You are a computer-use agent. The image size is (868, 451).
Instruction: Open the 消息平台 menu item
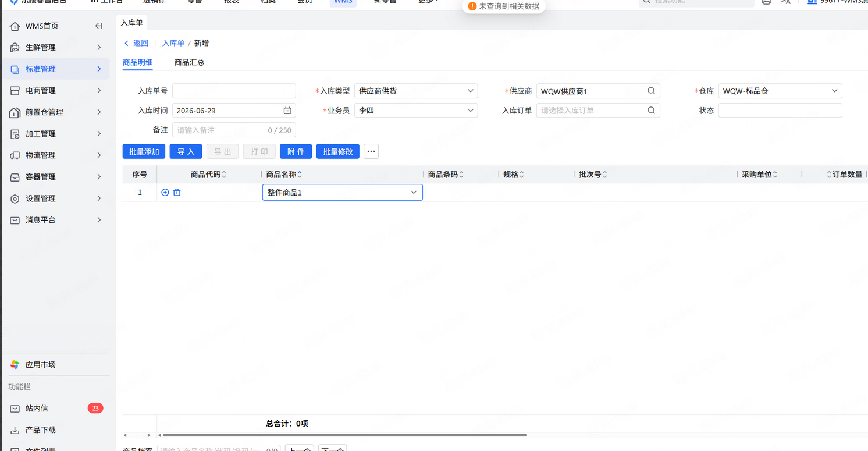point(55,220)
